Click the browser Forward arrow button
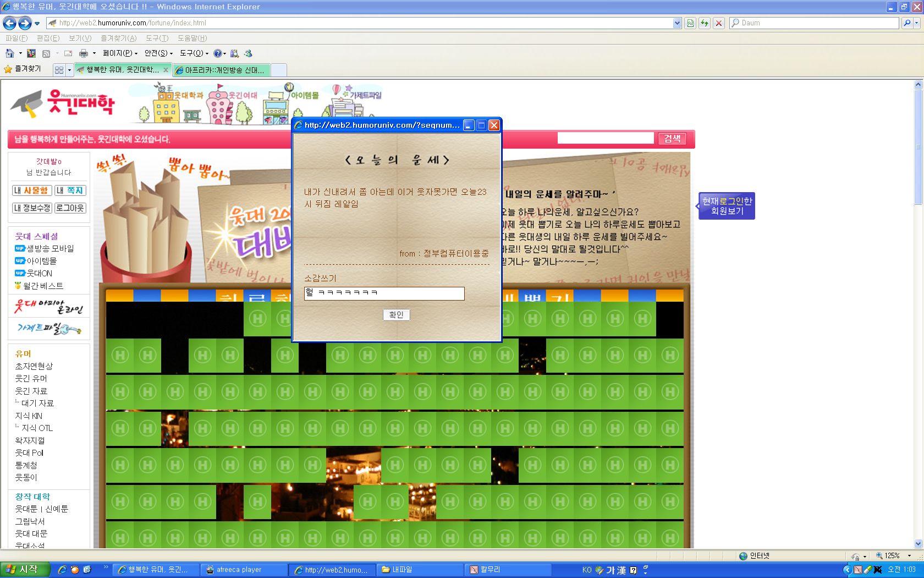This screenshot has width=924, height=578. click(x=25, y=23)
